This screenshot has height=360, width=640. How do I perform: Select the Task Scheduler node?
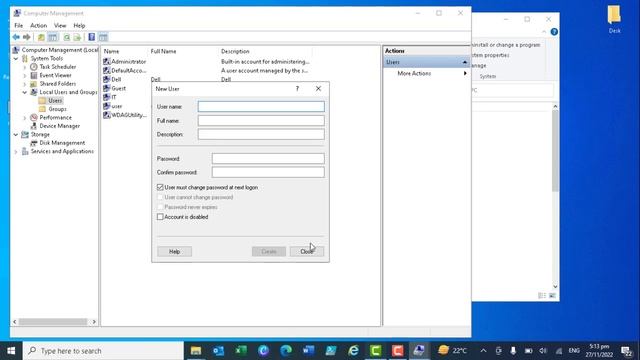pyautogui.click(x=58, y=67)
